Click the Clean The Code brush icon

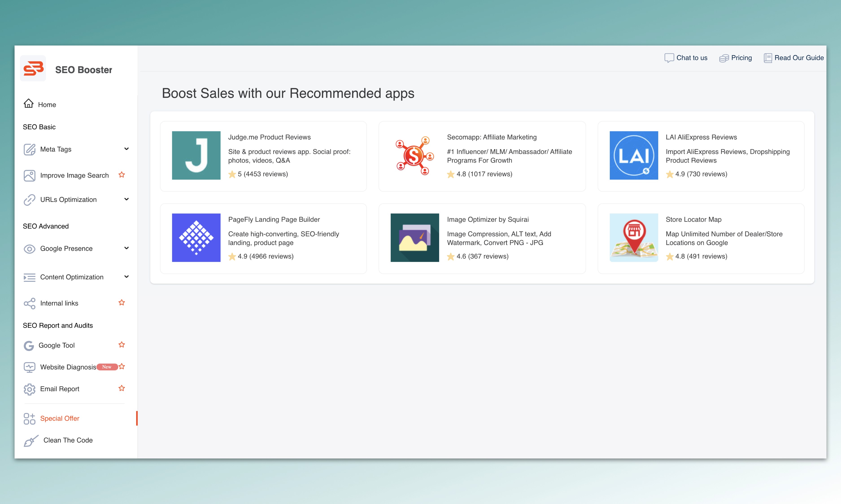coord(31,441)
